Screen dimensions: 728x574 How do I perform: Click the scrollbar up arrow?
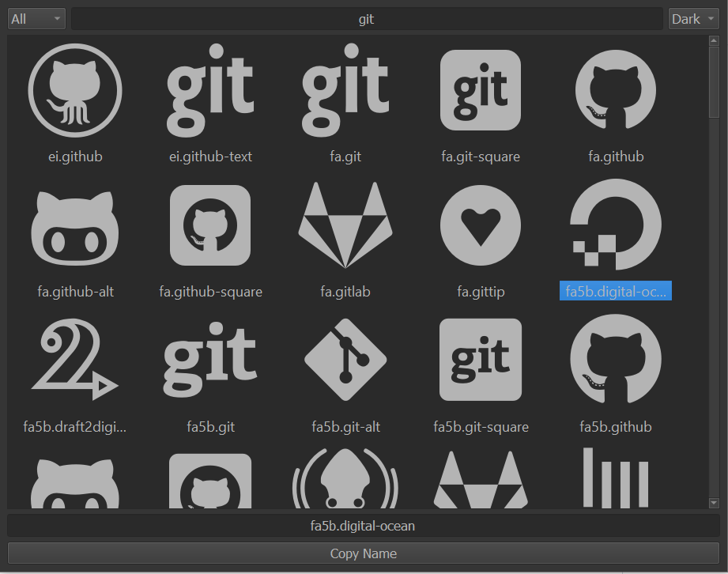point(714,41)
